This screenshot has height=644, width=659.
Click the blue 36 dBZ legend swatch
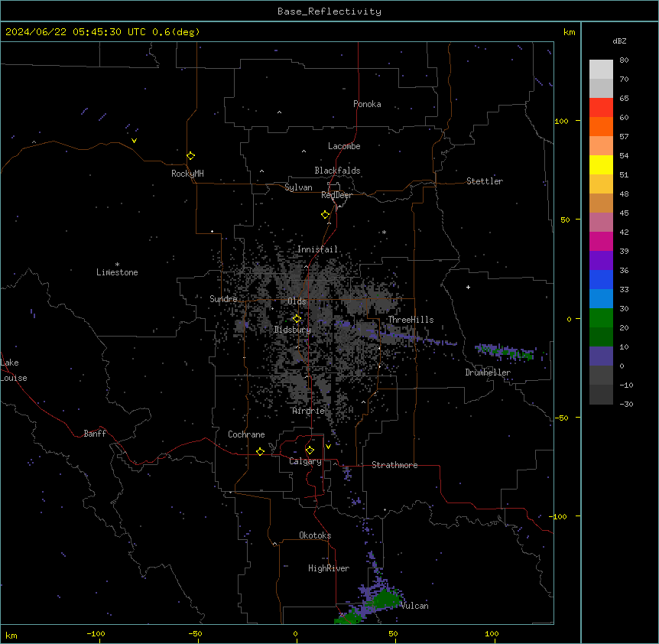pos(601,279)
